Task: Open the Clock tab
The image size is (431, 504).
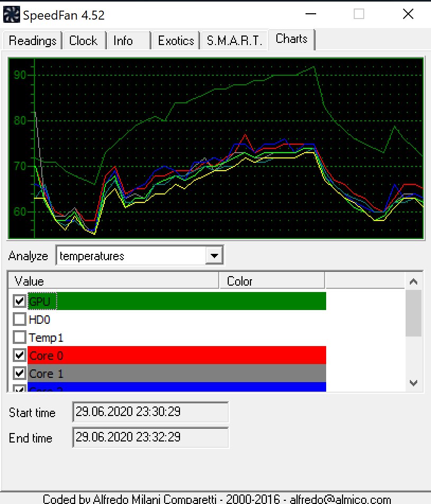Action: pos(84,40)
